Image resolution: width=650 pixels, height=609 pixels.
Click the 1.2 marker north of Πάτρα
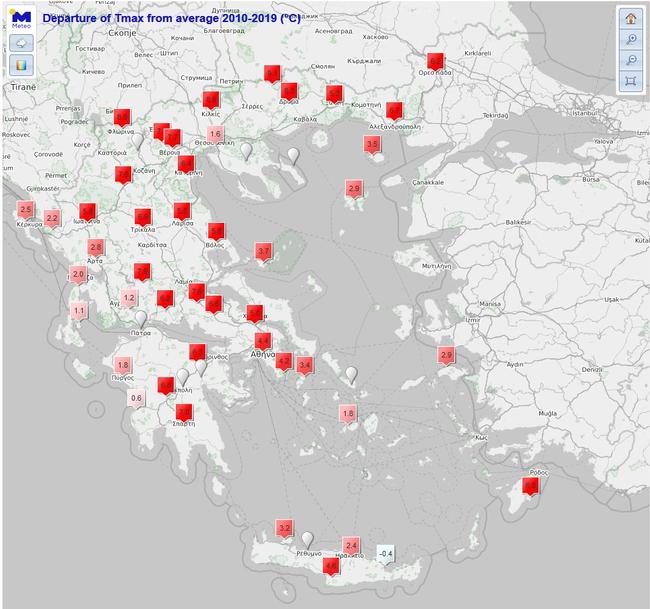click(129, 298)
